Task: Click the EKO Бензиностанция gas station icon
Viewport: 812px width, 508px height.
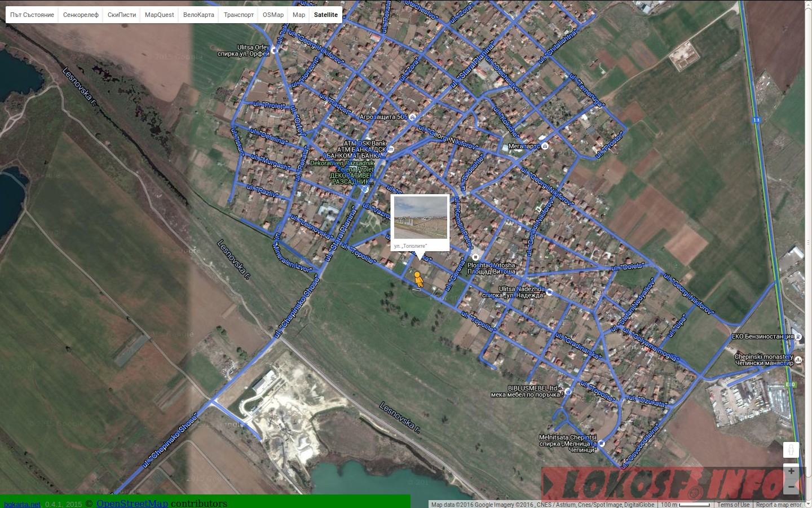Action: pyautogui.click(x=798, y=336)
